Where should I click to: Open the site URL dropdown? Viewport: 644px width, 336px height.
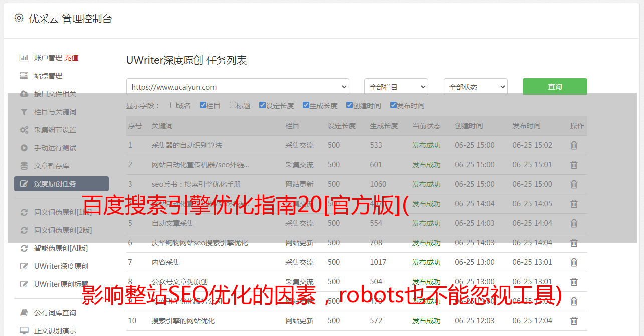238,87
